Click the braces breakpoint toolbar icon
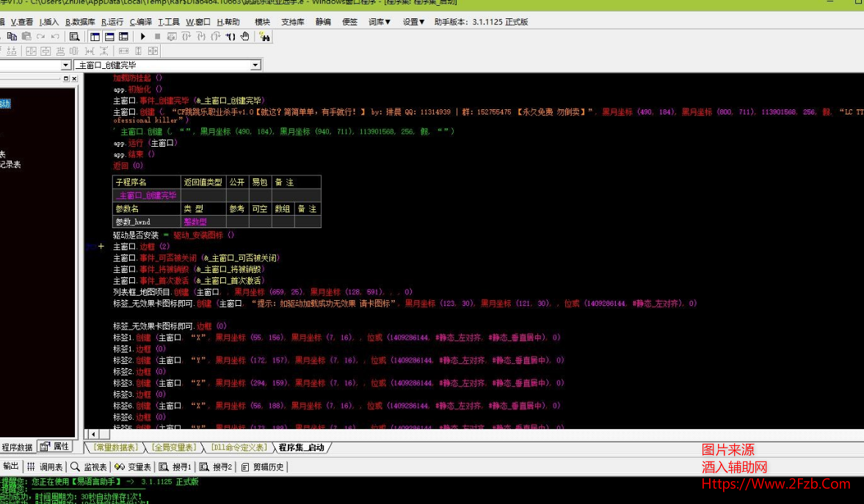864x504 pixels. coord(230,36)
